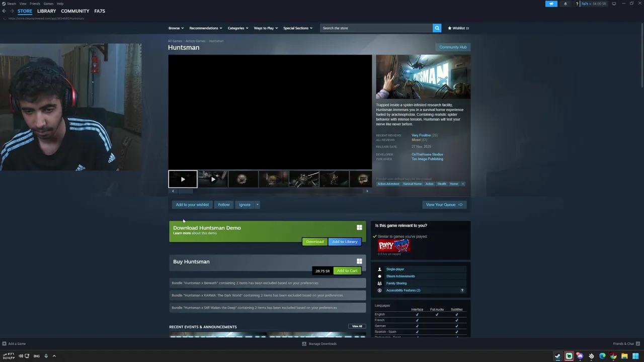Click the volume icon in the system tray
Screen dimensions: 644x362
click(21, 356)
